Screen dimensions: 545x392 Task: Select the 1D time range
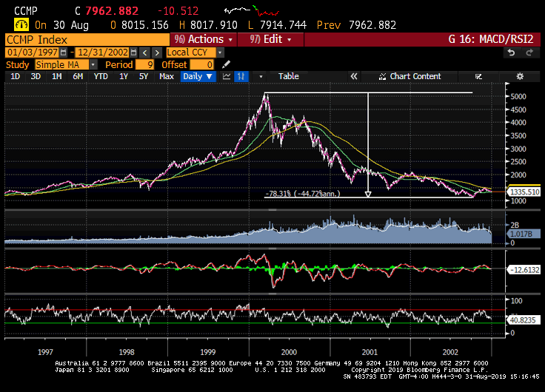[x=15, y=76]
